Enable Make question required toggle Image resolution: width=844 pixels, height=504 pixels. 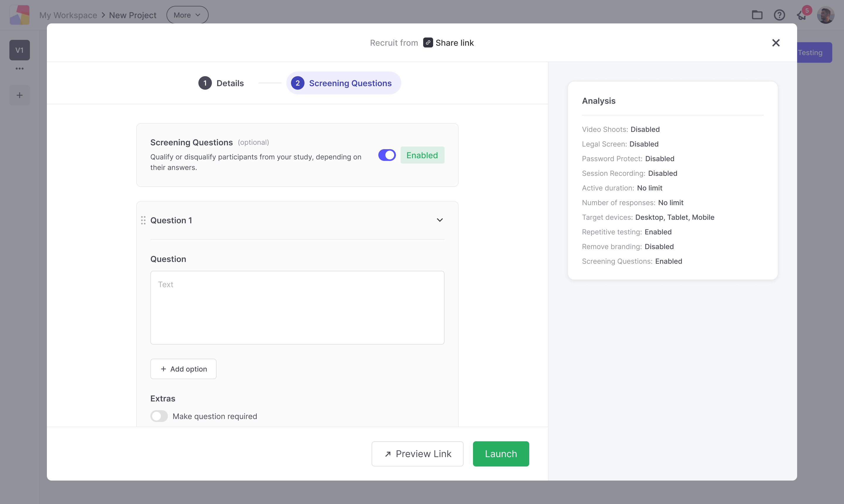click(x=159, y=416)
